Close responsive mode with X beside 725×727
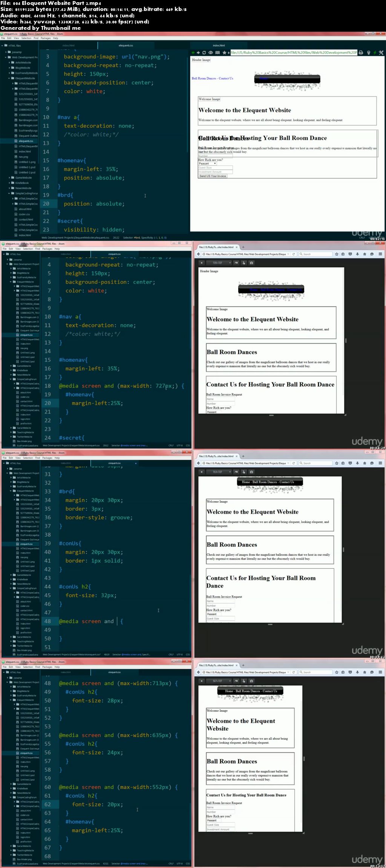Viewport: 386px width, 868px height. click(202, 263)
